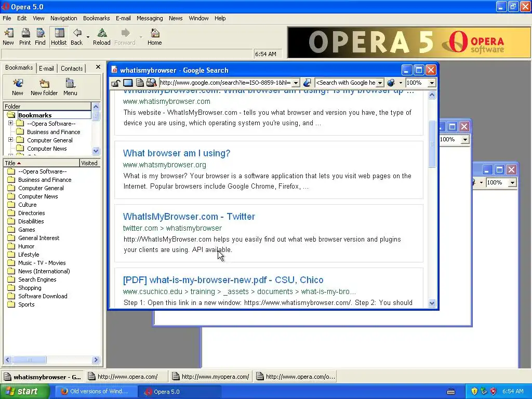Click the Search with Google field
The width and height of the screenshot is (532, 399).
[345, 83]
